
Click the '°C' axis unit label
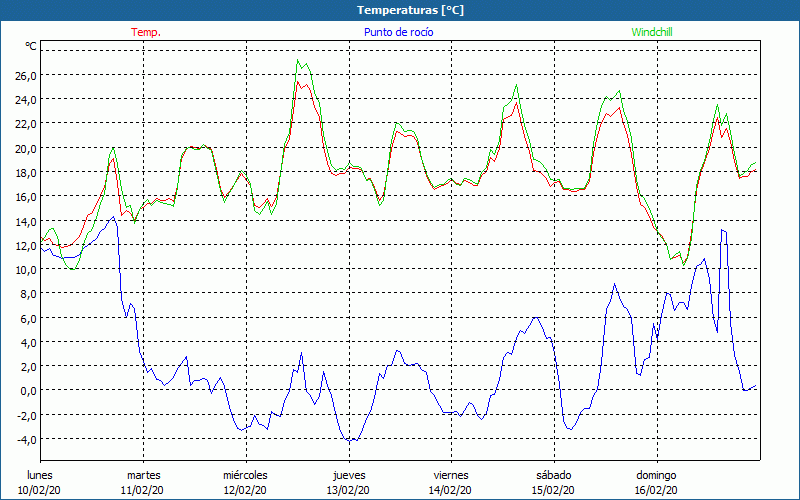pos(31,46)
